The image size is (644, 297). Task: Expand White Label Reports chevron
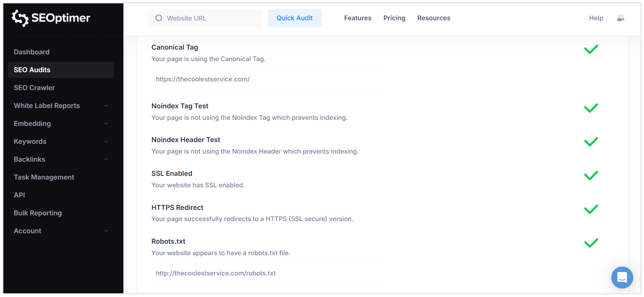point(106,106)
